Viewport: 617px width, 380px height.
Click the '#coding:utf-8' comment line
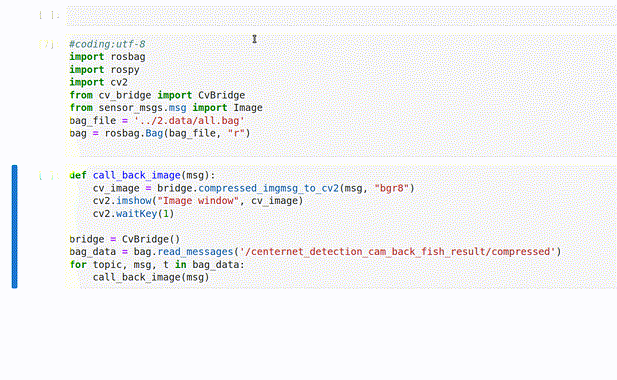(107, 44)
